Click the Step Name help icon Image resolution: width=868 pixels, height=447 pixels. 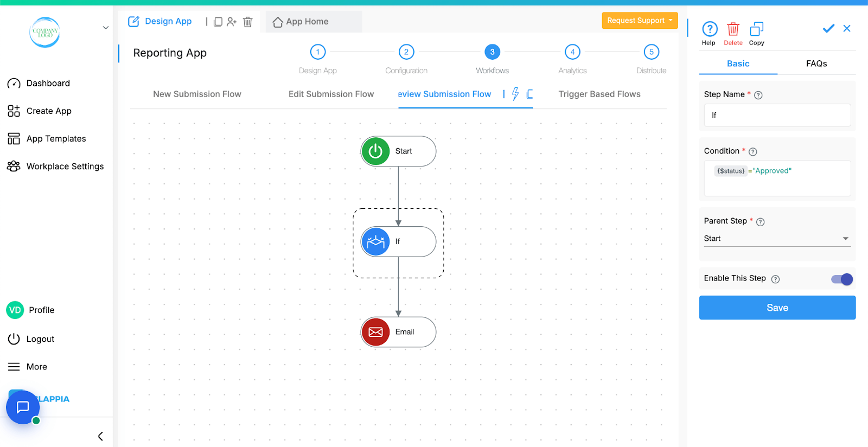click(x=758, y=95)
